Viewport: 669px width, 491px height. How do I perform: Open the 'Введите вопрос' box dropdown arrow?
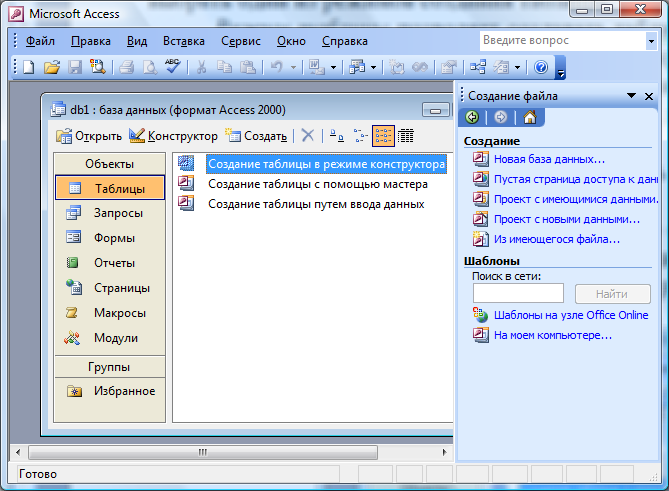(x=652, y=41)
